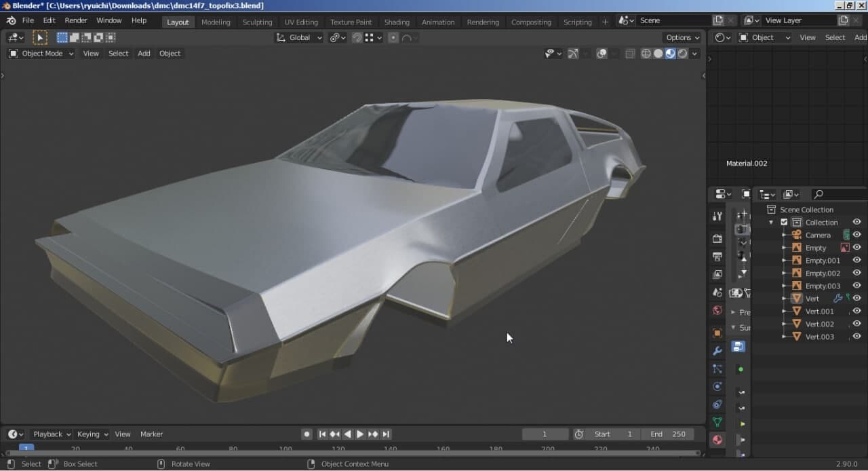Open the Particles properties tab
Image resolution: width=868 pixels, height=471 pixels.
tap(717, 369)
